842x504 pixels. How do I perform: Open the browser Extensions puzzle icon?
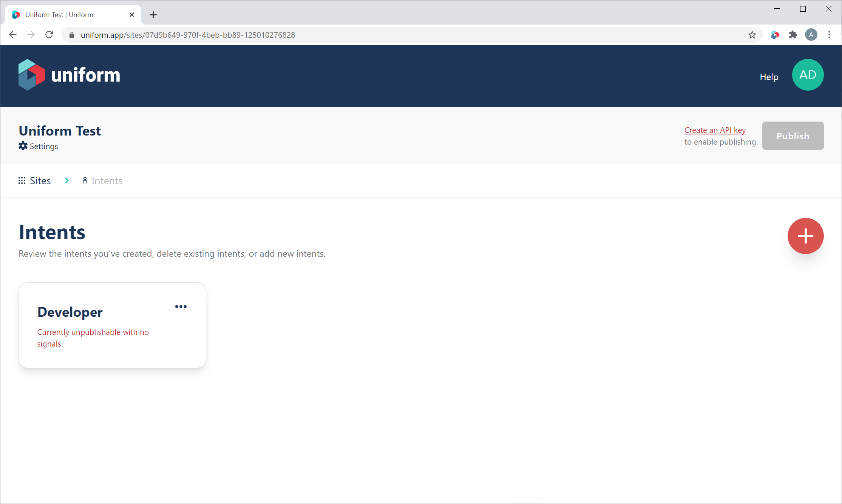[x=793, y=35]
